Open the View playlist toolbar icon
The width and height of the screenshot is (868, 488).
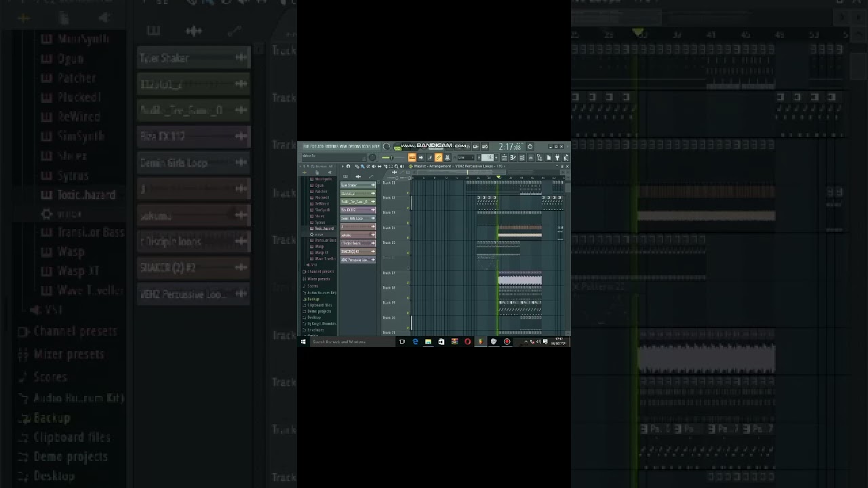click(x=504, y=157)
